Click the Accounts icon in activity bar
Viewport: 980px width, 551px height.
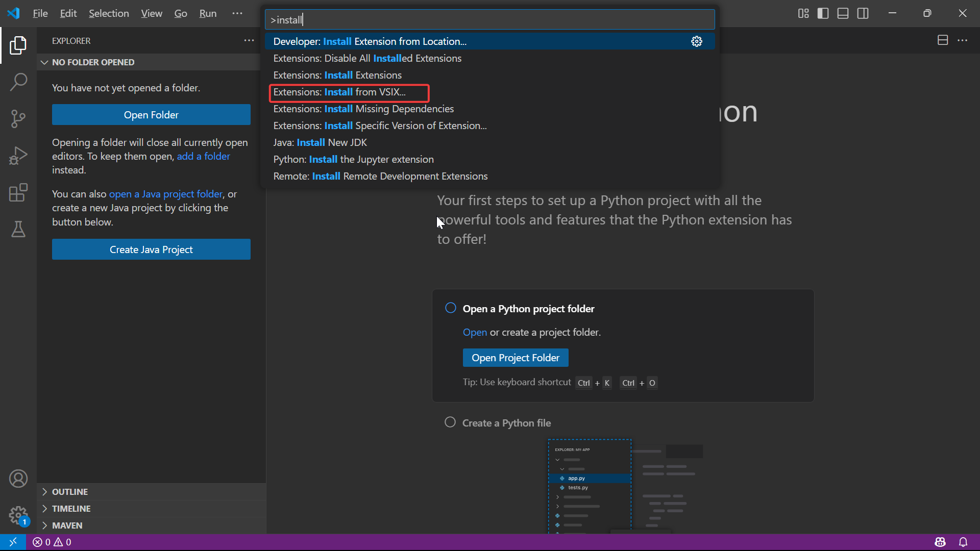tap(18, 479)
